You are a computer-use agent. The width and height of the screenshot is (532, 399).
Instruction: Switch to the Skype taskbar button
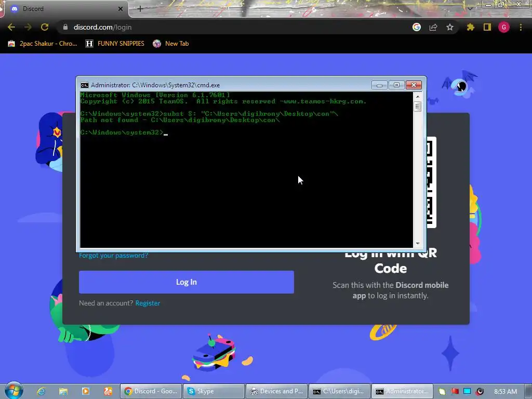pos(214,391)
